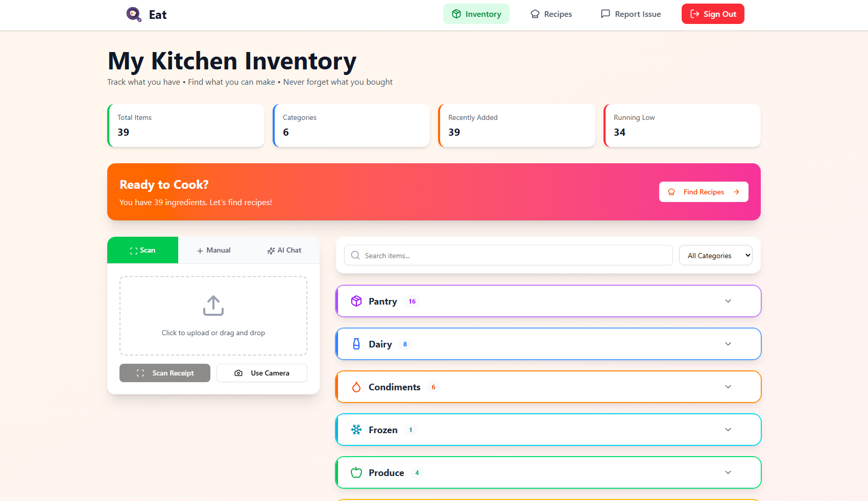
Task: Click the Produce apple icon
Action: [356, 472]
